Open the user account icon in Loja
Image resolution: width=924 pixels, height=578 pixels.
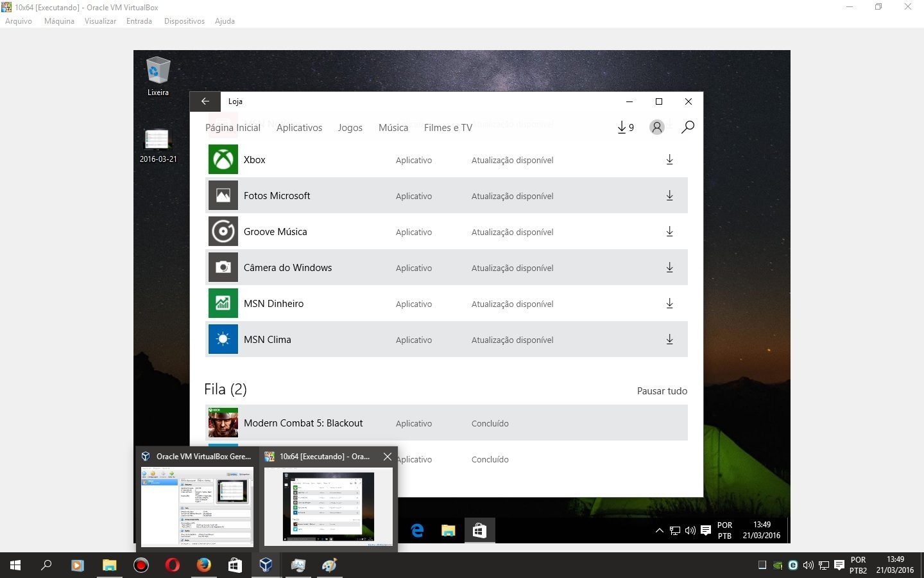656,127
